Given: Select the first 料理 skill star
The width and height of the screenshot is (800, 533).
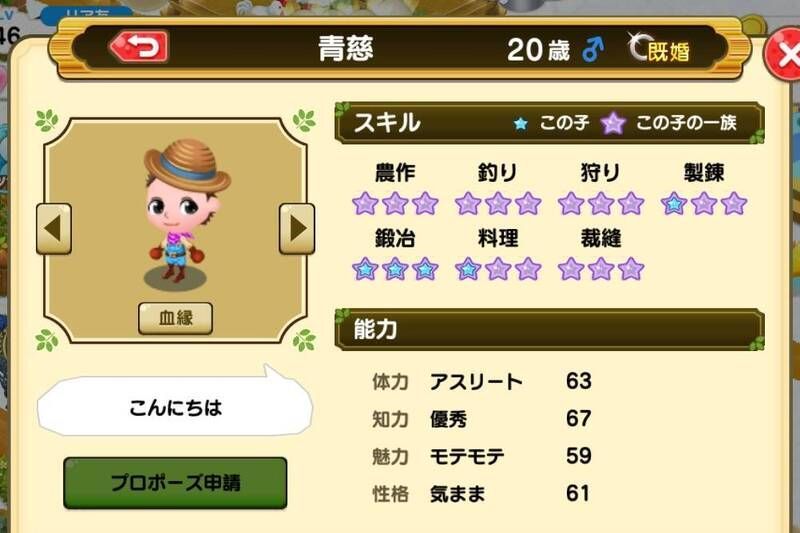Looking at the screenshot, I should click(x=468, y=269).
